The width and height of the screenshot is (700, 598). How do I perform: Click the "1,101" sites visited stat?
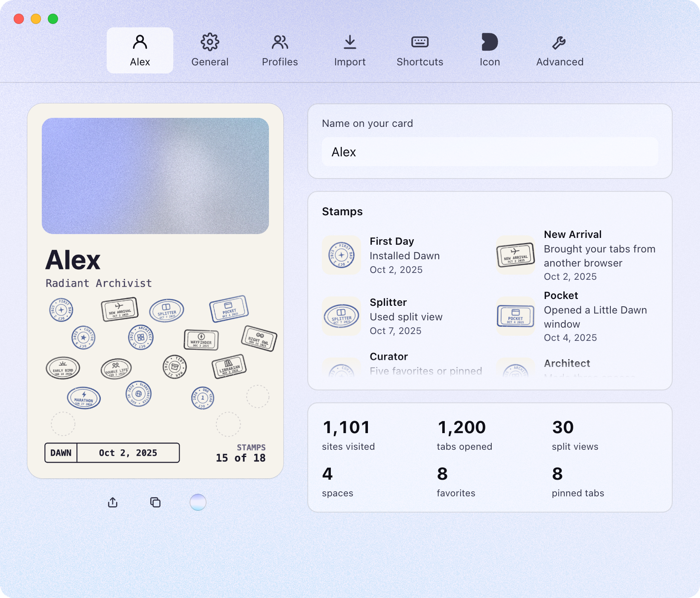pyautogui.click(x=346, y=427)
